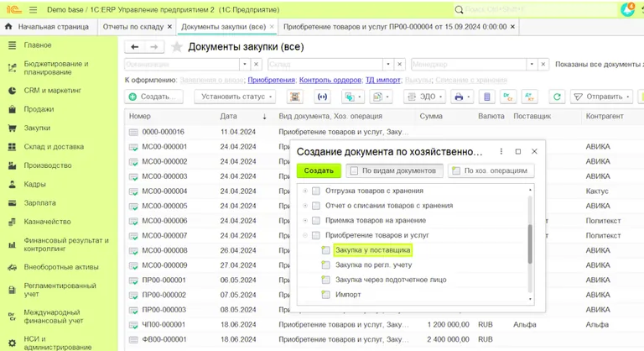Toggle the 'По видам документов' view button

coord(393,170)
